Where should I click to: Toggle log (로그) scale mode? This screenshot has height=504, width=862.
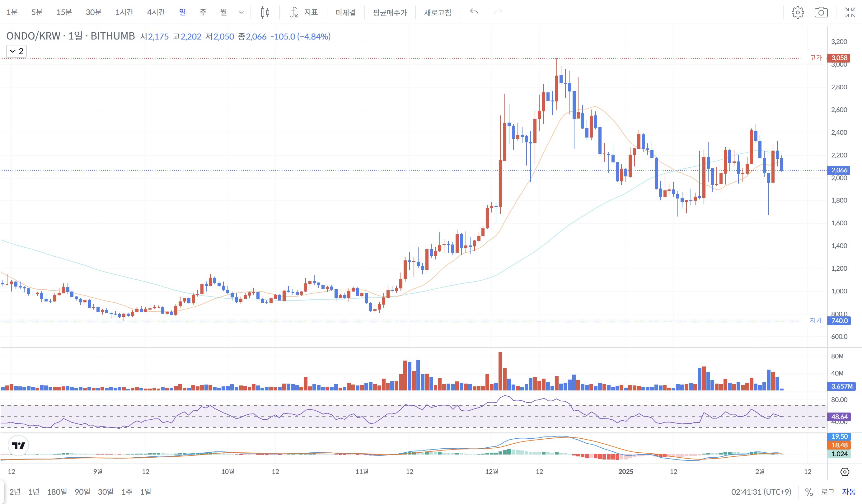pyautogui.click(x=827, y=492)
